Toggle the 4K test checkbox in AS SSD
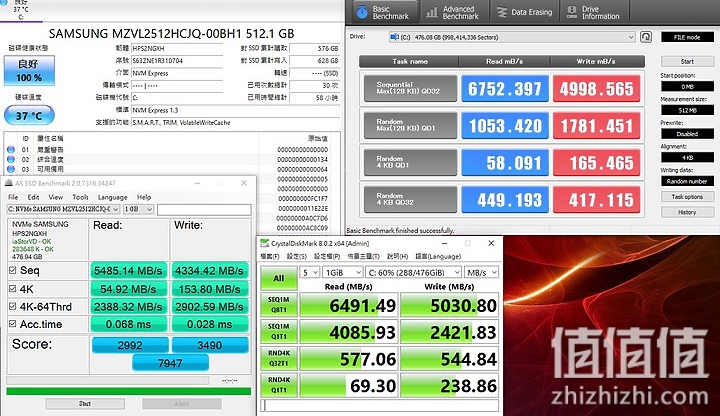 tap(13, 289)
